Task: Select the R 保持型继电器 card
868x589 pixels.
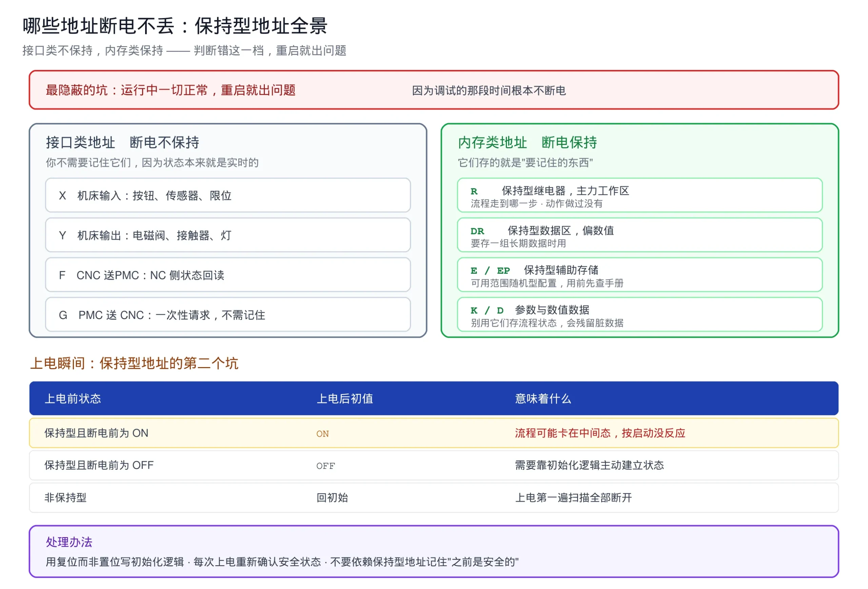Action: click(x=640, y=195)
